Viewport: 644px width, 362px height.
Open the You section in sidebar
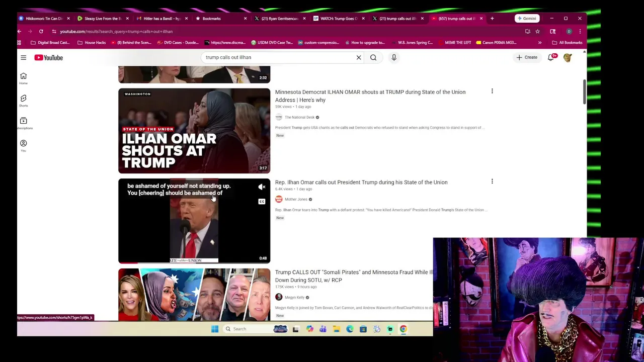click(x=23, y=146)
